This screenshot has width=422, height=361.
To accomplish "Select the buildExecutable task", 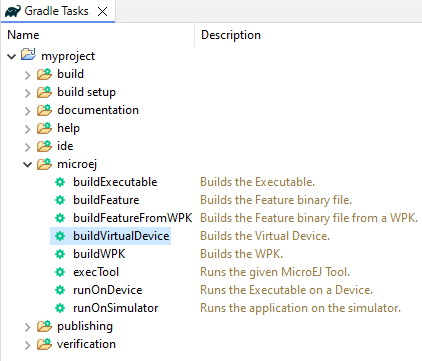I will (115, 182).
